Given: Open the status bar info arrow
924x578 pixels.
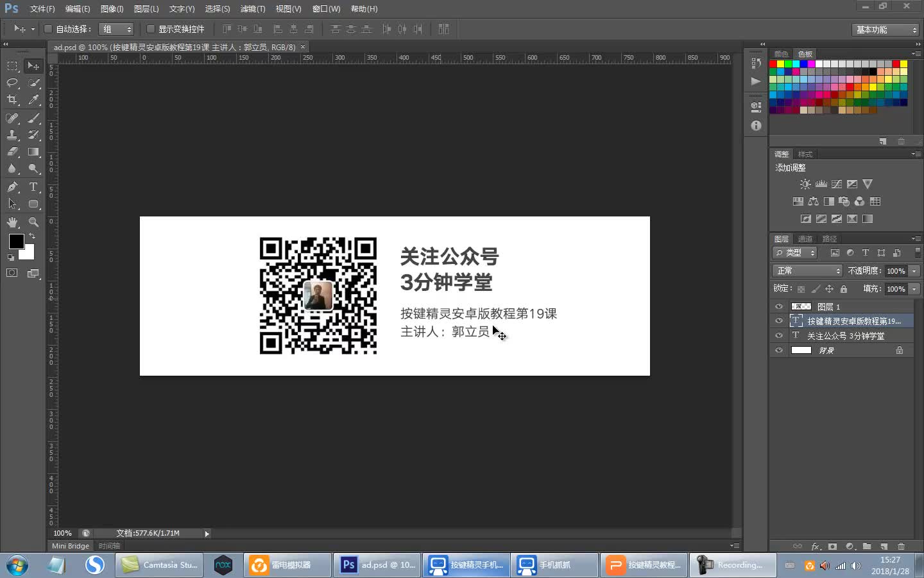Looking at the screenshot, I should pos(207,533).
